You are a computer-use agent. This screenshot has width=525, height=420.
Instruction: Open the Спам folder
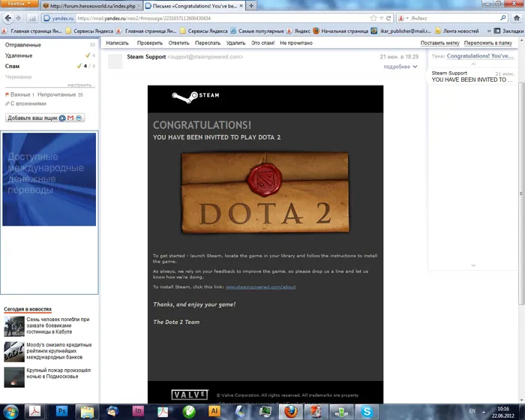coord(12,66)
